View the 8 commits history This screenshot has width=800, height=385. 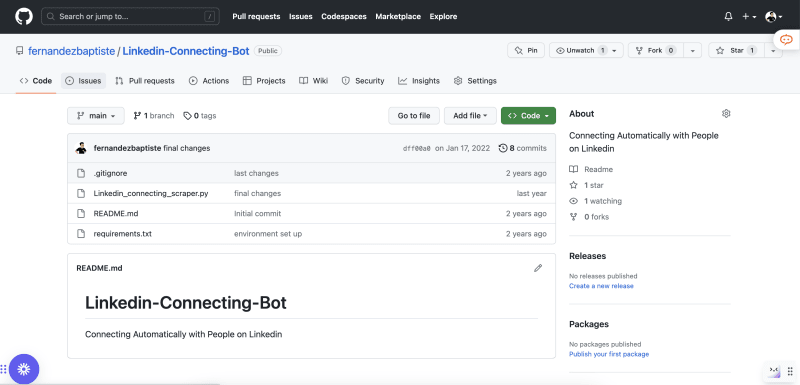point(523,148)
